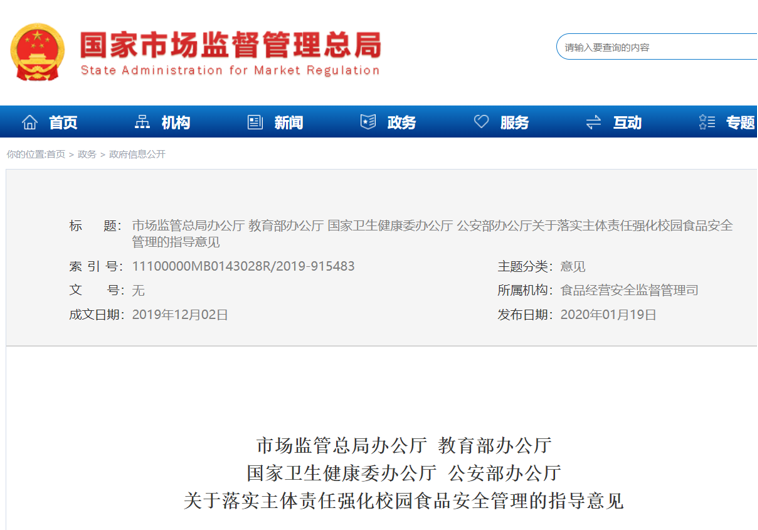Click the national emblem logo
Viewport: 758px width, 530px height.
click(x=37, y=51)
